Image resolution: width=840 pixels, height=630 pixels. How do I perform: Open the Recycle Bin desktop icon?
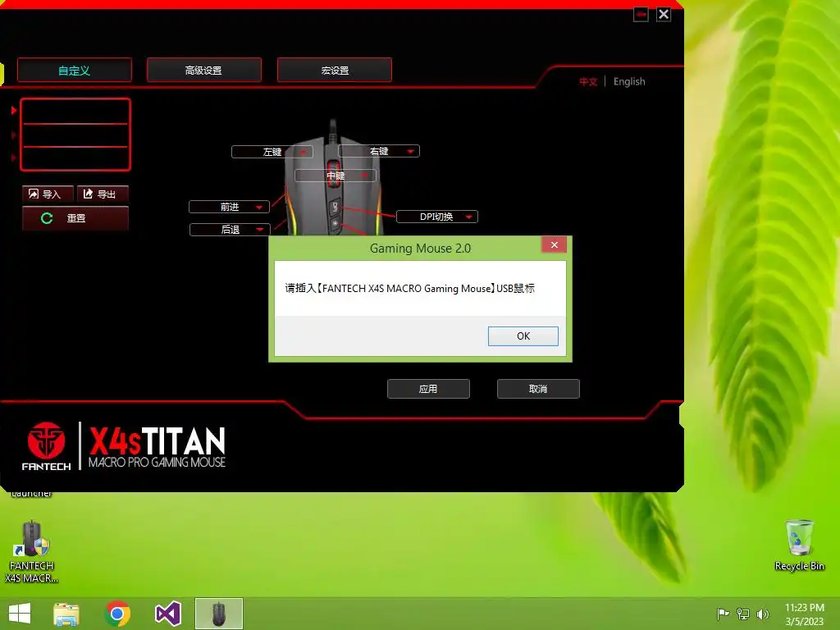[799, 546]
